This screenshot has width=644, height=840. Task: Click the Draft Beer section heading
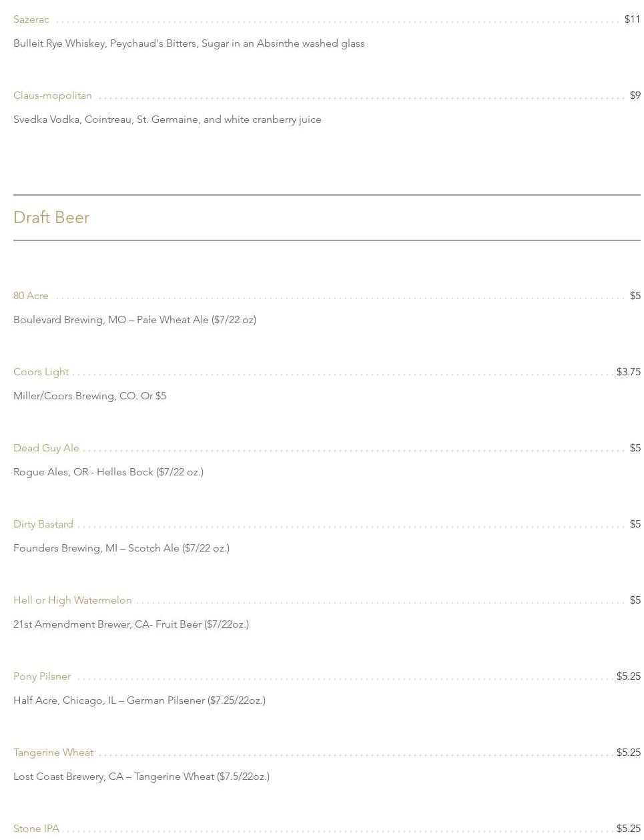tap(51, 218)
